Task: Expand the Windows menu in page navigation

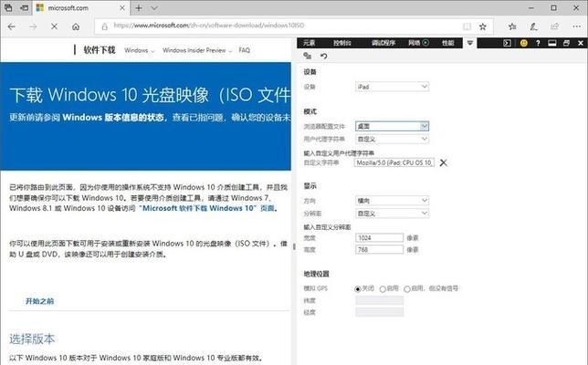Action: (139, 50)
